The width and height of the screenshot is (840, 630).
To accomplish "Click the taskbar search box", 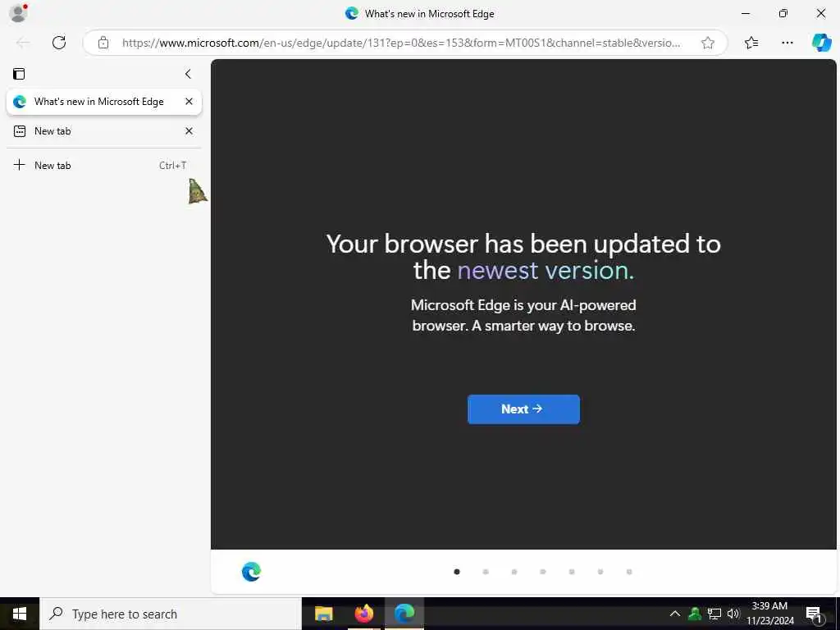I will 171,614.
